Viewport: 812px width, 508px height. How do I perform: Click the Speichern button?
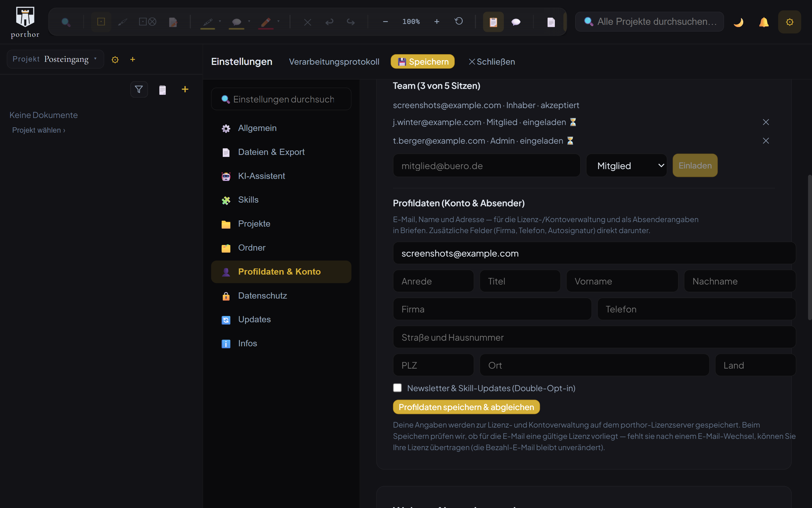(x=422, y=62)
